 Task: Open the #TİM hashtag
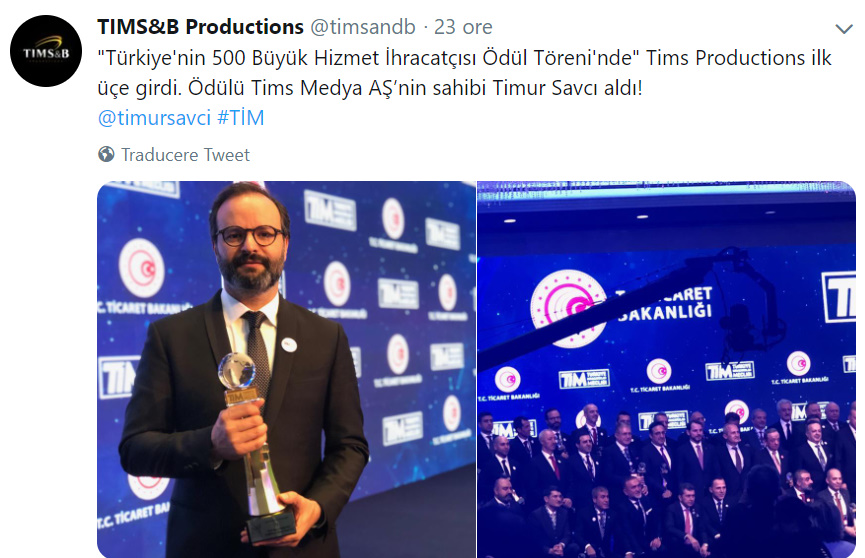click(241, 118)
